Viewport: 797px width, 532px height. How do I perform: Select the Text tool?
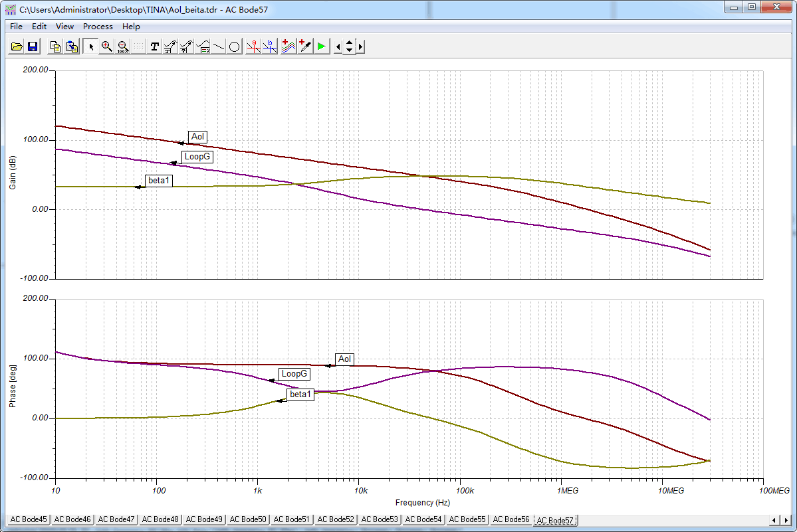[x=154, y=46]
